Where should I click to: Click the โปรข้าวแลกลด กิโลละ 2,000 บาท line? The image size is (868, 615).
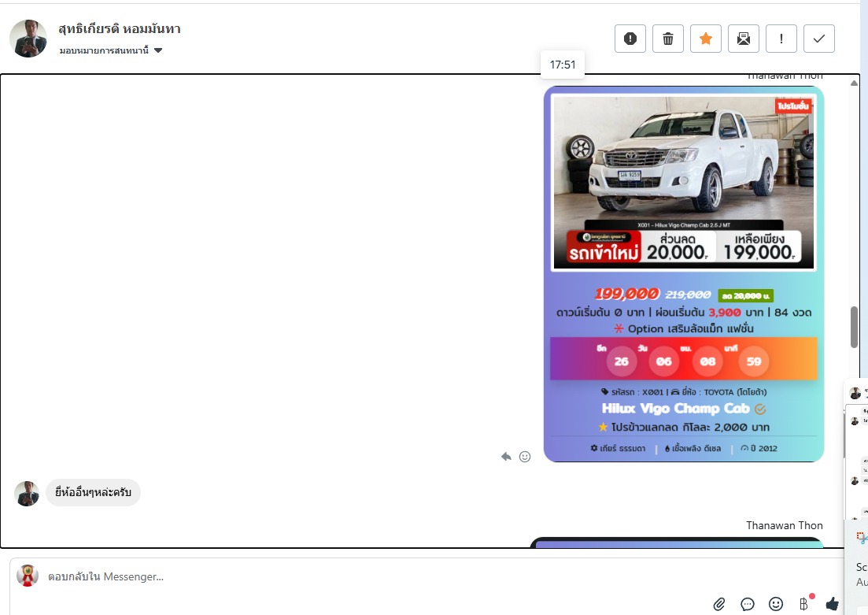tap(684, 427)
